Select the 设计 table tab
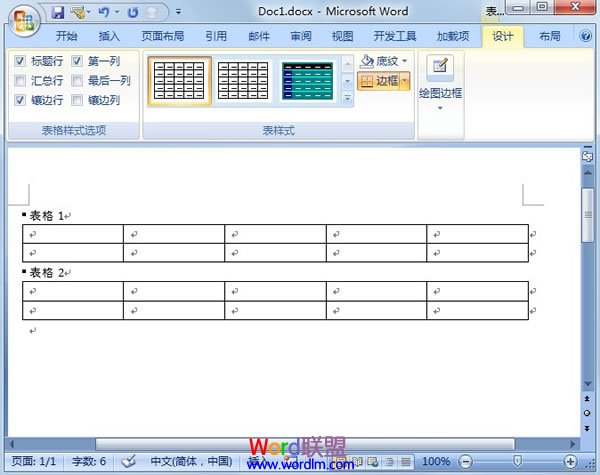 click(502, 36)
